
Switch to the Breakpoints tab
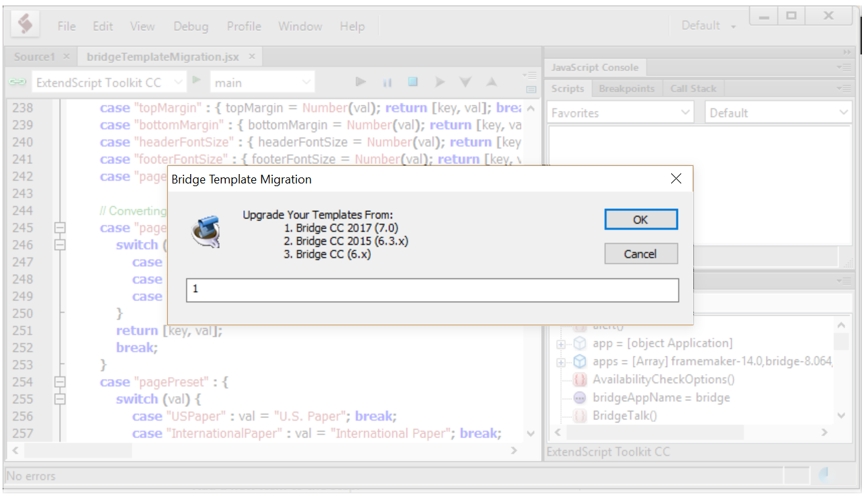(626, 88)
